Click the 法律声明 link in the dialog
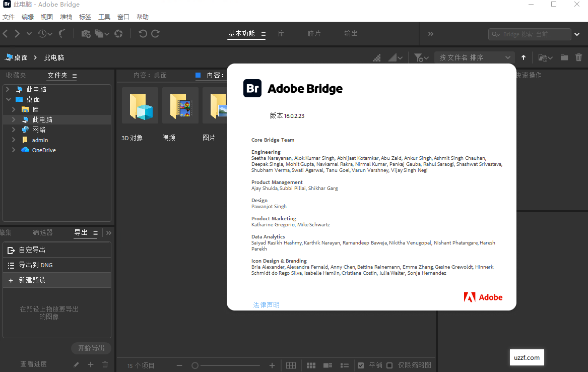Screen dimensions: 588x372 click(266, 304)
